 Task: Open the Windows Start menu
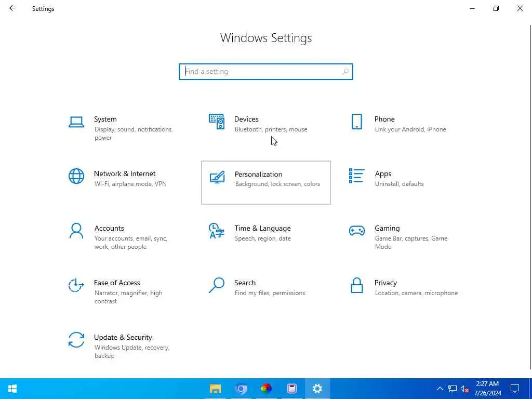click(12, 389)
